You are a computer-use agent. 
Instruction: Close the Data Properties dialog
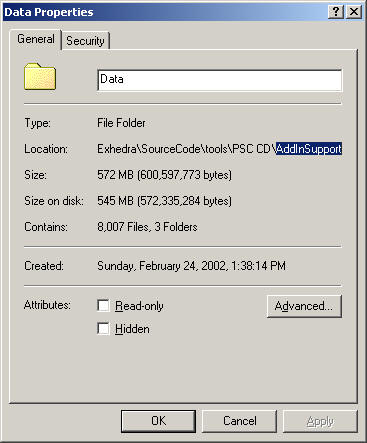(354, 12)
